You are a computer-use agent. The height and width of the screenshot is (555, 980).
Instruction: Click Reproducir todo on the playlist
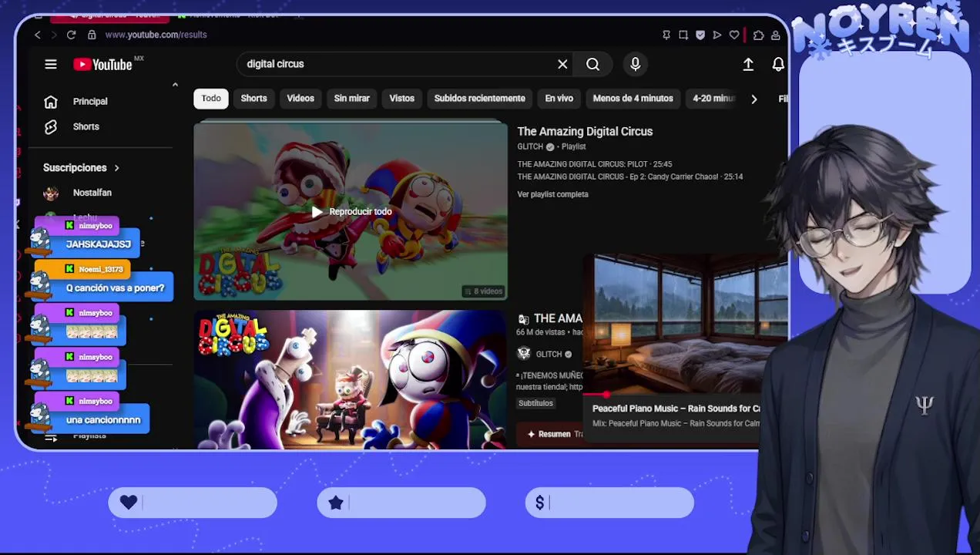point(351,212)
